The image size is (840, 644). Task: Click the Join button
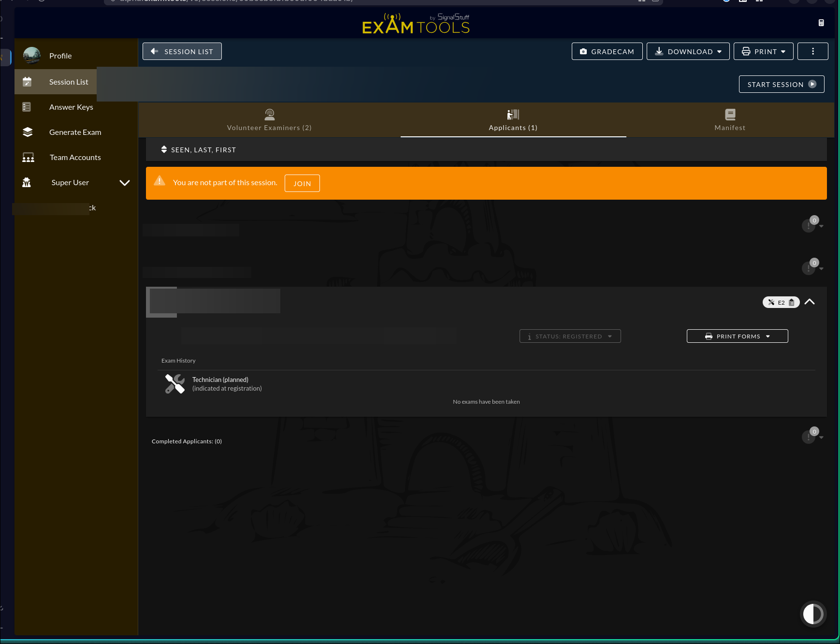coord(302,183)
